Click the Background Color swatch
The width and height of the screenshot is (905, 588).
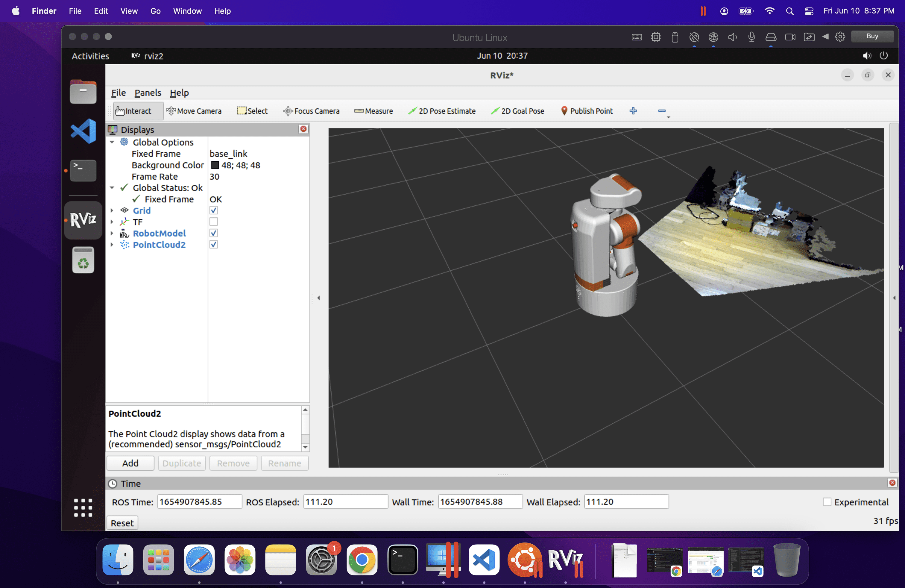click(215, 165)
